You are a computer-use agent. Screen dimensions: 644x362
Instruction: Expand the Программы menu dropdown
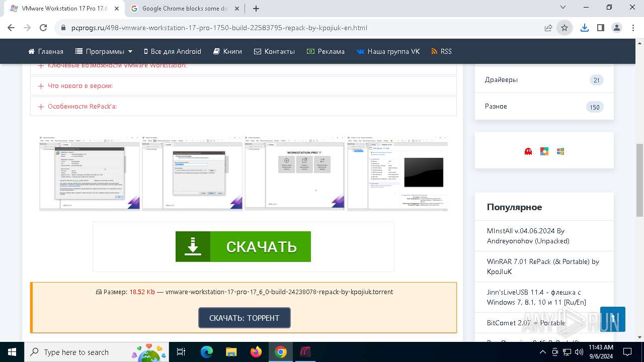coord(104,51)
